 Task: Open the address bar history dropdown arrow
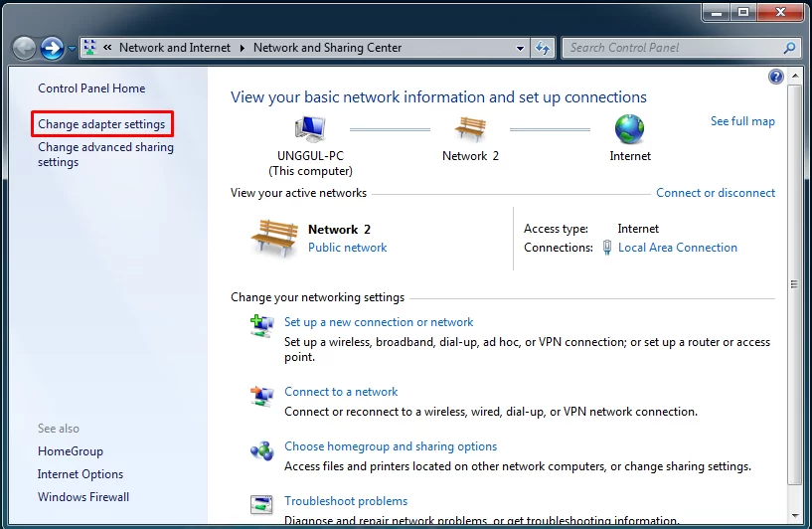coord(521,48)
